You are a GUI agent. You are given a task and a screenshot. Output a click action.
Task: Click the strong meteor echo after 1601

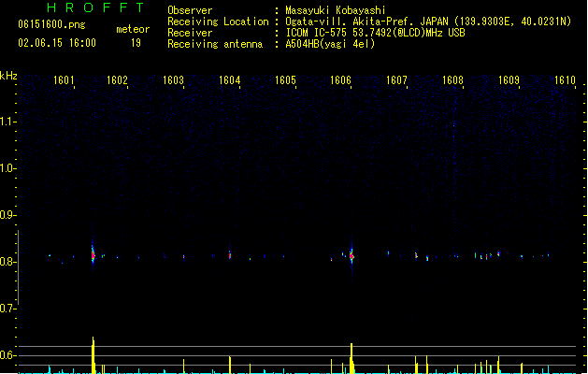[x=93, y=255]
